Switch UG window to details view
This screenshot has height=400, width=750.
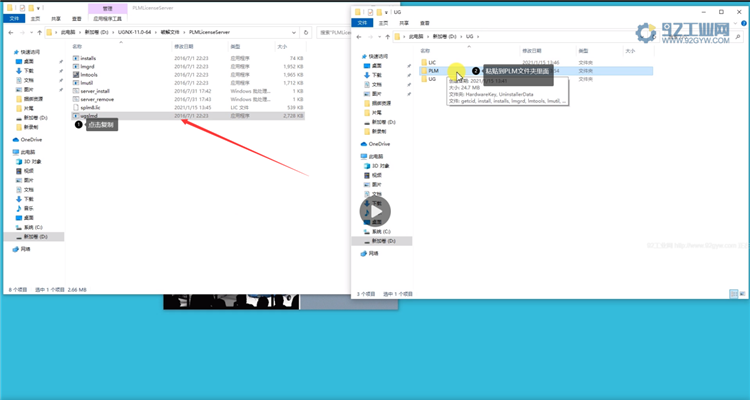[x=733, y=294]
